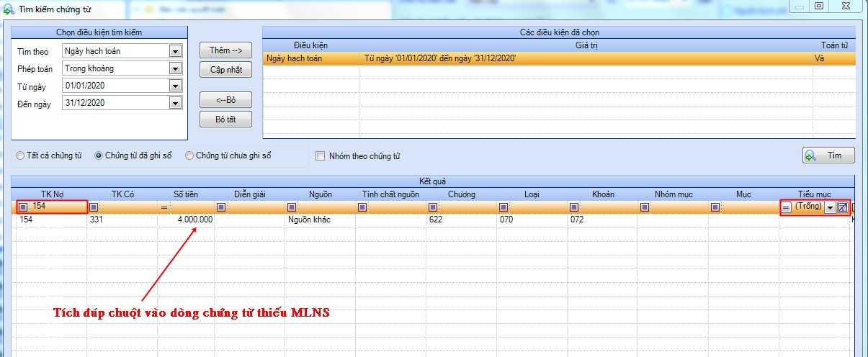Clear the Tiểu mục filter with eraser icon
Image resolution: width=868 pixels, height=357 pixels.
842,207
